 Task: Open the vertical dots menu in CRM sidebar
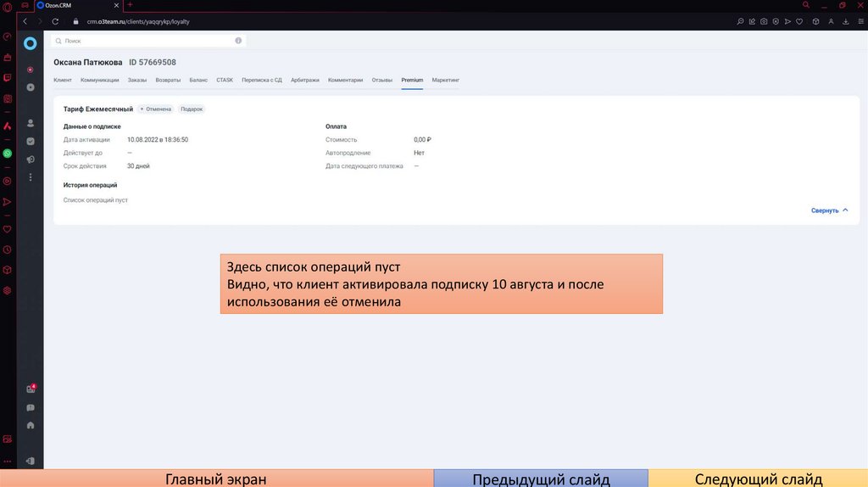pyautogui.click(x=31, y=177)
